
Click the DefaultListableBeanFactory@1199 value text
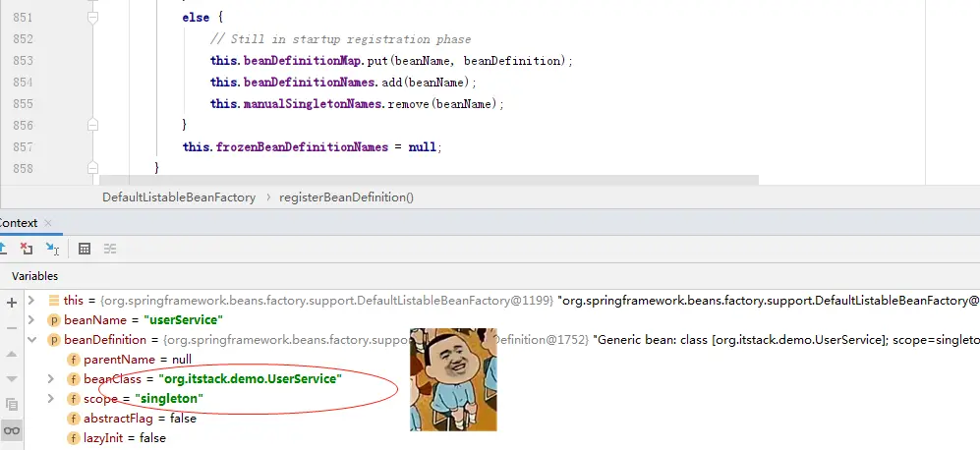tap(326, 301)
